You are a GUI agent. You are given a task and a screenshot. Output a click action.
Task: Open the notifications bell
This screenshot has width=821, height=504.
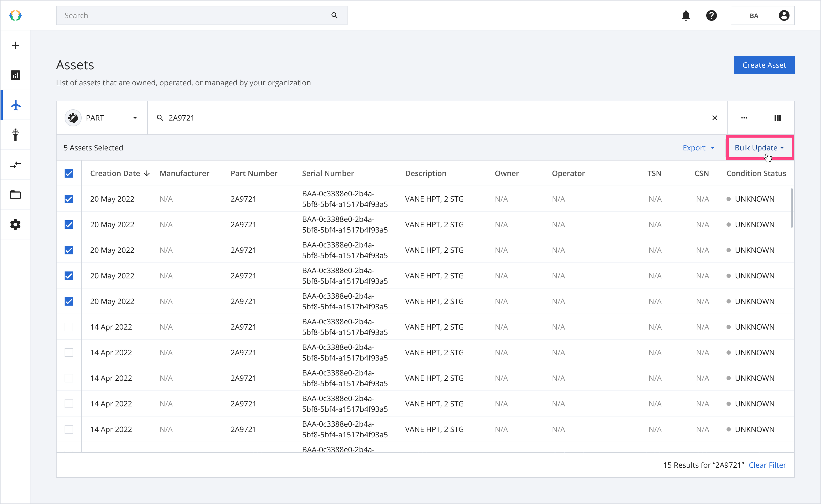pos(686,15)
